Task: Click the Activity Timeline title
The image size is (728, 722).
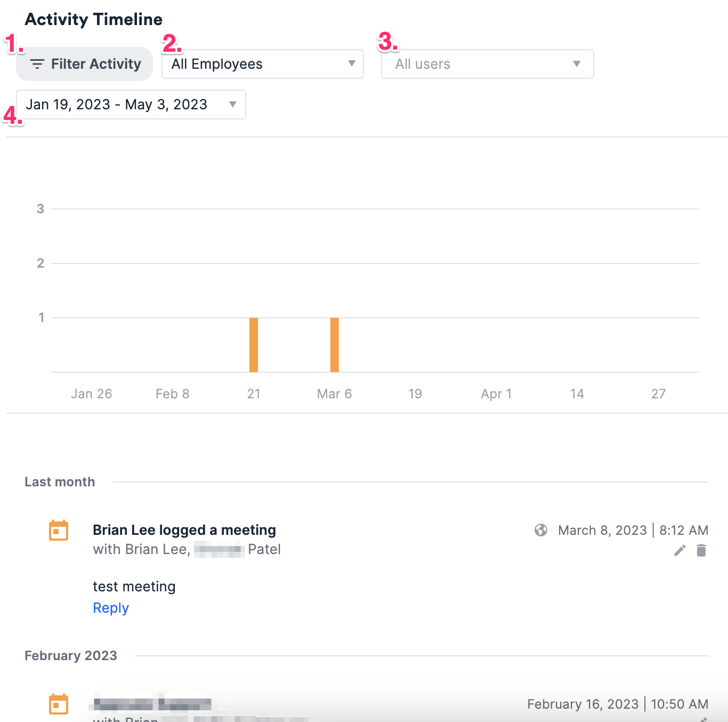Action: (x=94, y=19)
